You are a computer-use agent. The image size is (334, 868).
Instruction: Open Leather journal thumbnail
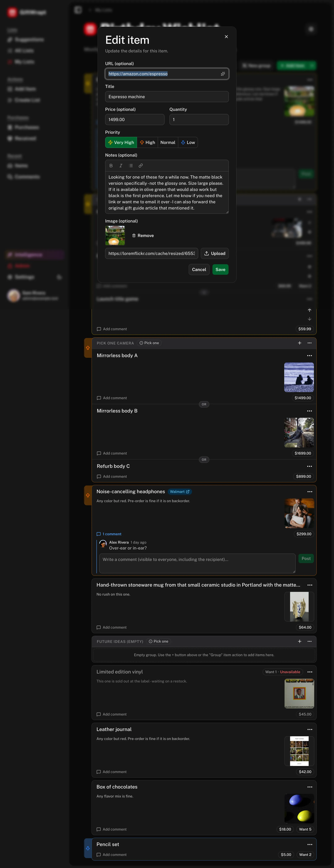[299, 751]
